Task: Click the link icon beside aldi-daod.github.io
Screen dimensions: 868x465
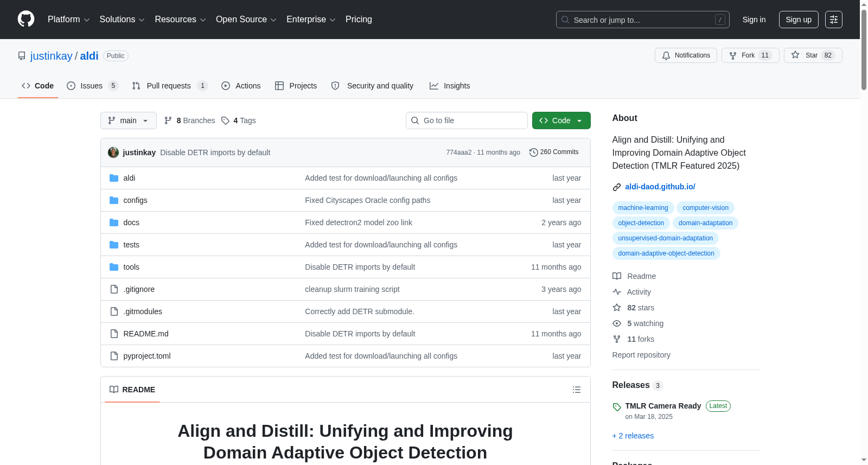Action: pos(617,187)
